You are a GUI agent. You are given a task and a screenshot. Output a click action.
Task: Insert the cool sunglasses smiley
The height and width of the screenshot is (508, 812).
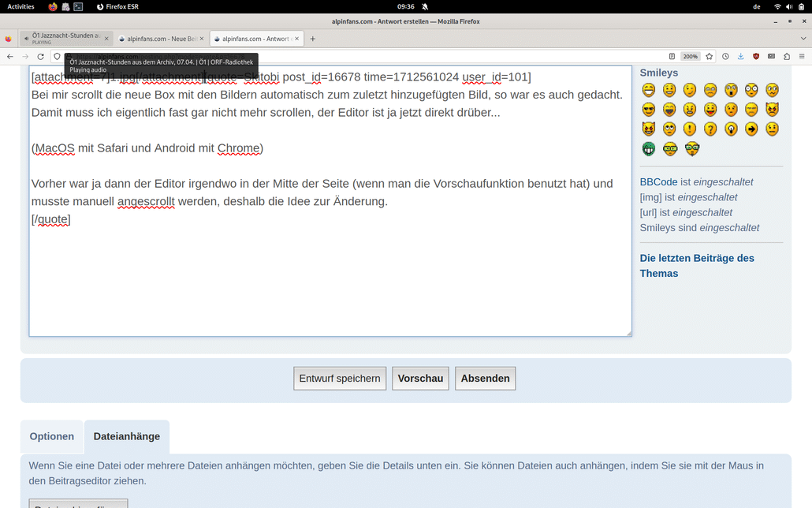click(648, 109)
